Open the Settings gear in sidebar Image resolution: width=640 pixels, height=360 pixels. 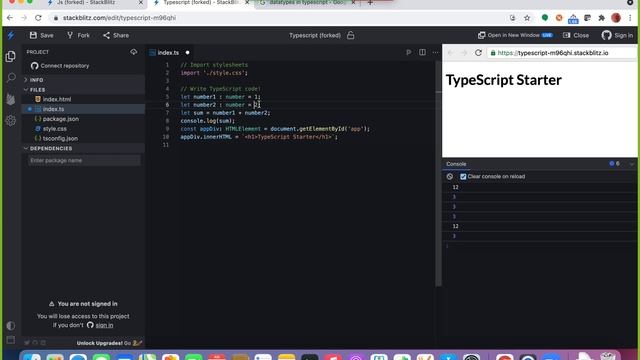tap(11, 120)
